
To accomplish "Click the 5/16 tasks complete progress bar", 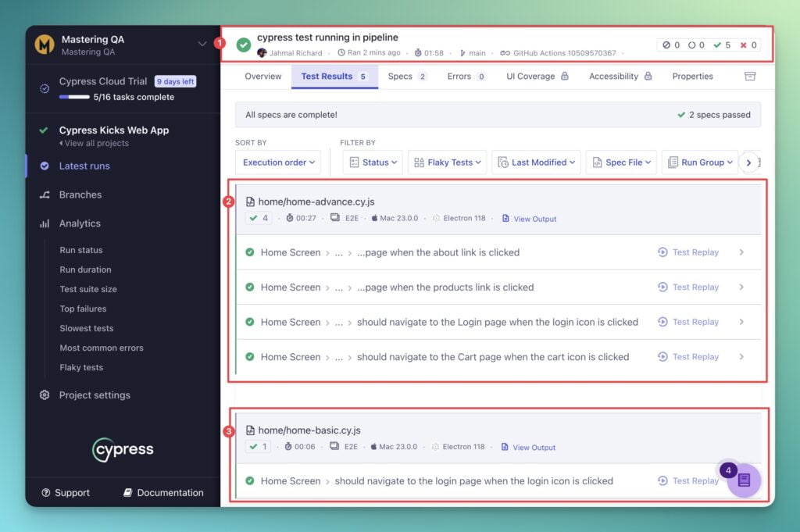I will [x=74, y=97].
